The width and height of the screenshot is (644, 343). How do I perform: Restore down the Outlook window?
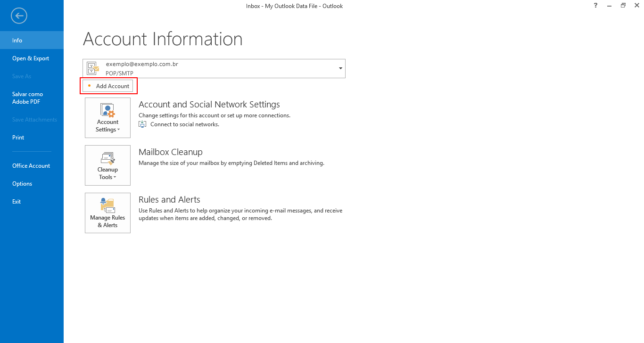623,6
